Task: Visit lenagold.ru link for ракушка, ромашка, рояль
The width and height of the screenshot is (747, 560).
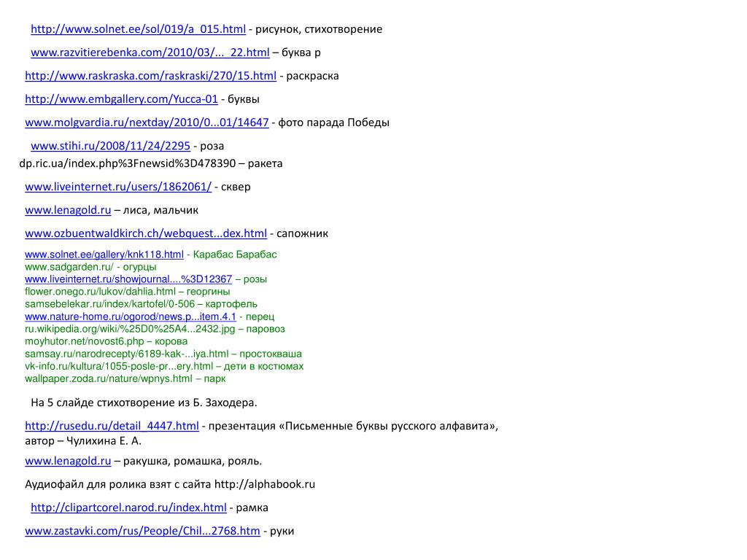Action: pos(68,461)
